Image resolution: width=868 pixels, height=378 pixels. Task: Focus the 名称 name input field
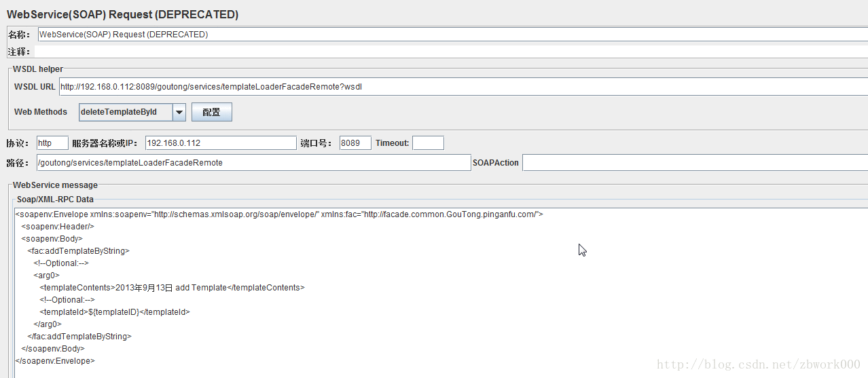click(452, 34)
